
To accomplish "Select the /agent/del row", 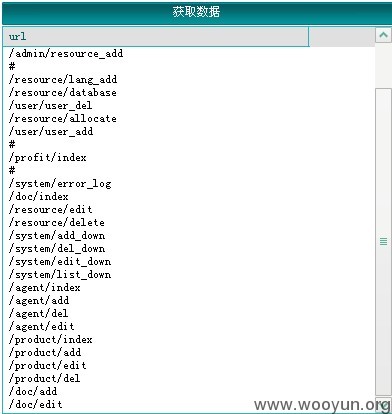I will [39, 314].
